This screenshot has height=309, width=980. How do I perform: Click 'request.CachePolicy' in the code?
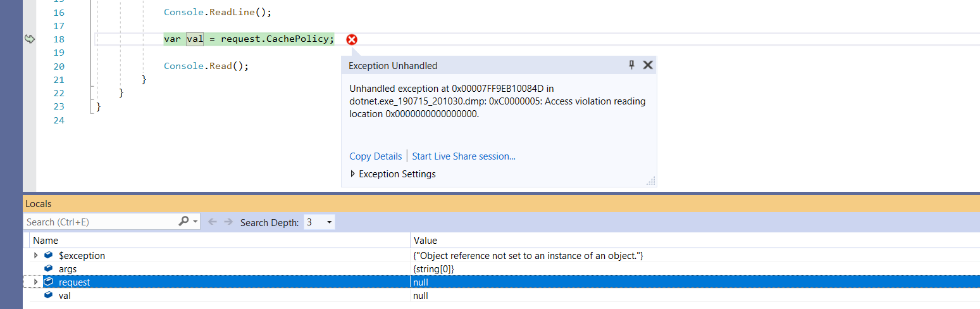pos(275,39)
